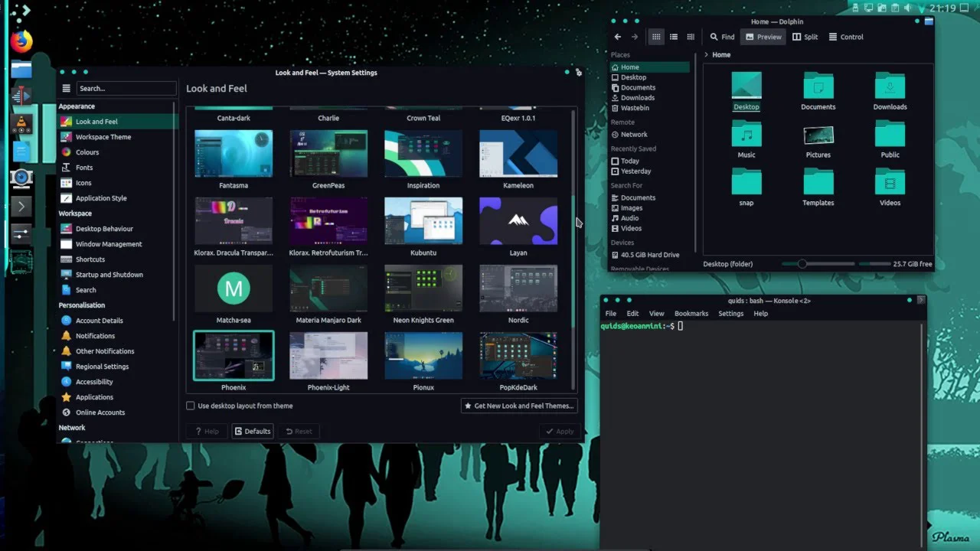Image resolution: width=980 pixels, height=551 pixels.
Task: Select the Fantasma theme thumbnail
Action: 234,154
